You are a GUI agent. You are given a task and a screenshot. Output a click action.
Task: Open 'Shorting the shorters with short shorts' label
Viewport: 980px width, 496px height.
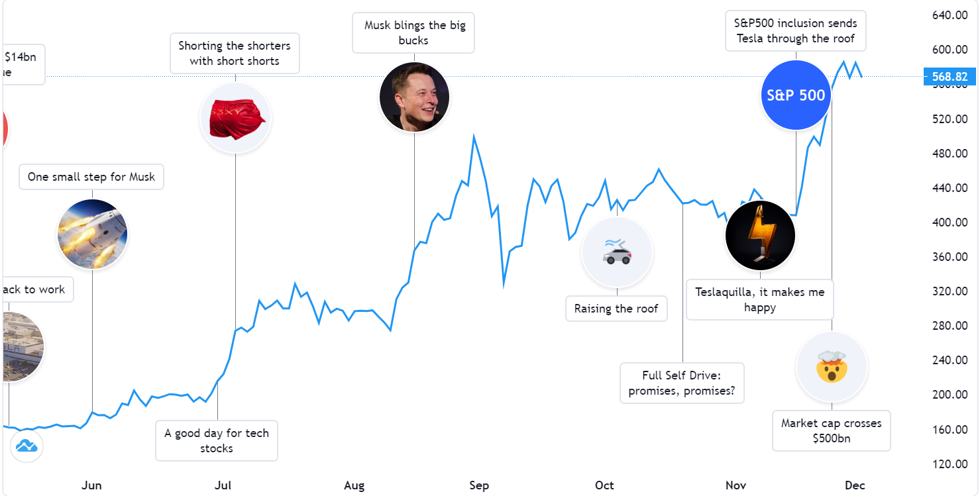235,54
